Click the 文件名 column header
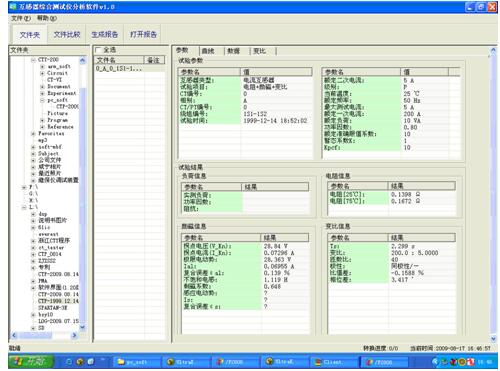Image resolution: width=500 pixels, height=371 pixels. tap(119, 60)
